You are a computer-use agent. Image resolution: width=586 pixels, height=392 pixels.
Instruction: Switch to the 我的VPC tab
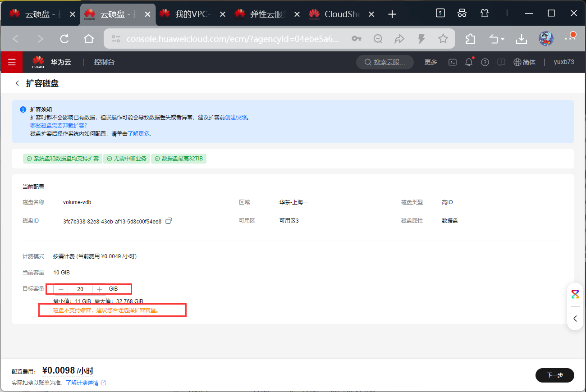192,14
